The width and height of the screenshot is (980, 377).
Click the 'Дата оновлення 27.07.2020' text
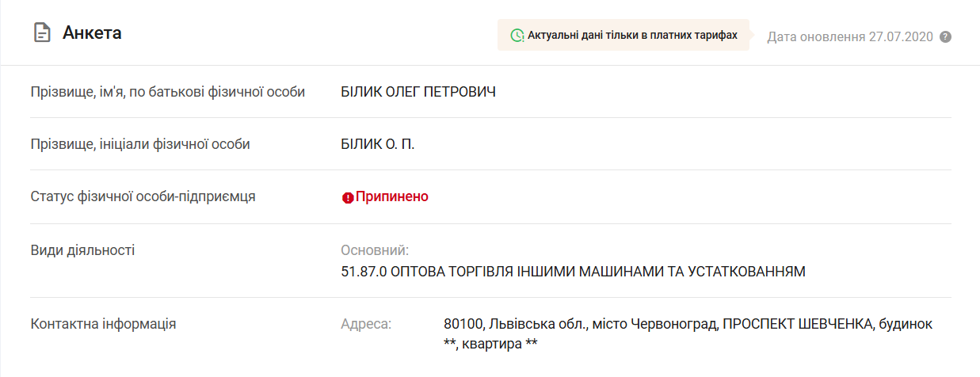pos(850,37)
